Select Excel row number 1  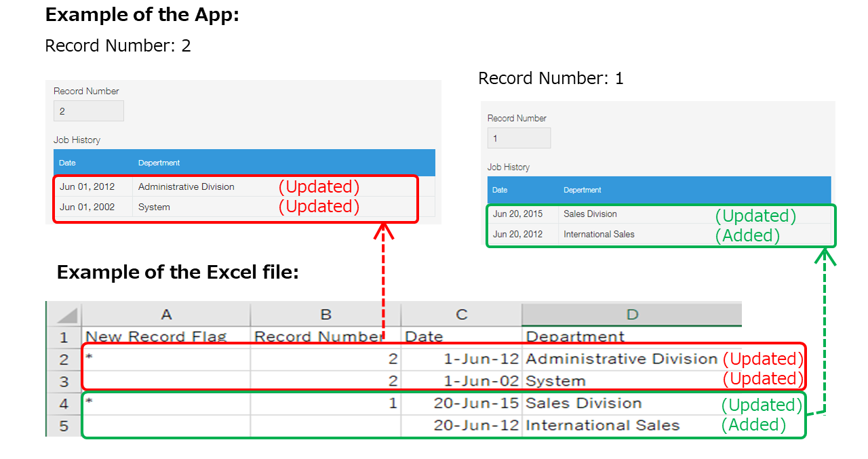coord(63,336)
